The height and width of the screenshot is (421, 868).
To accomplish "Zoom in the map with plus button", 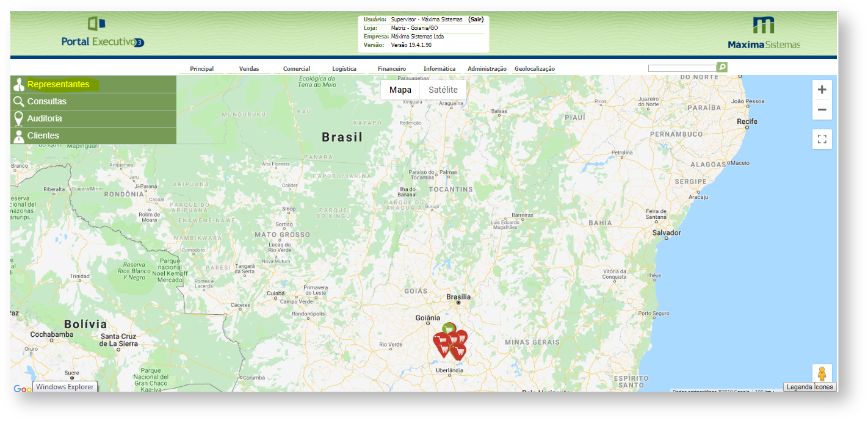I will 822,90.
